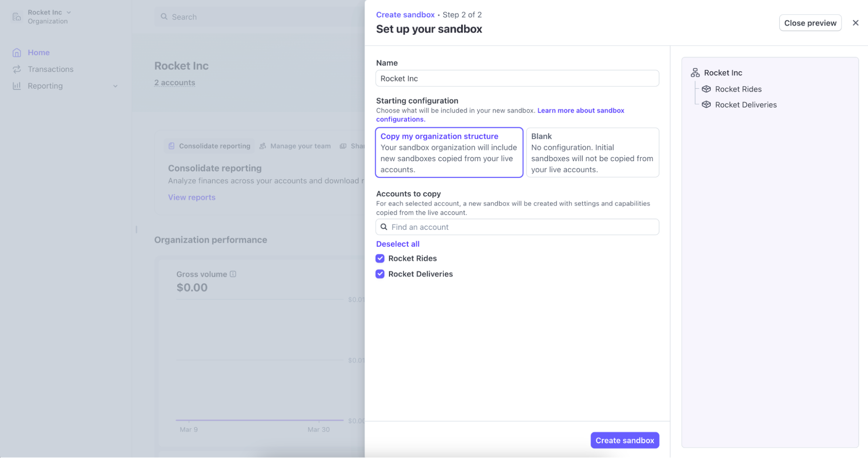This screenshot has height=458, width=868.
Task: Switch to the Manage your team tab
Action: (295, 146)
